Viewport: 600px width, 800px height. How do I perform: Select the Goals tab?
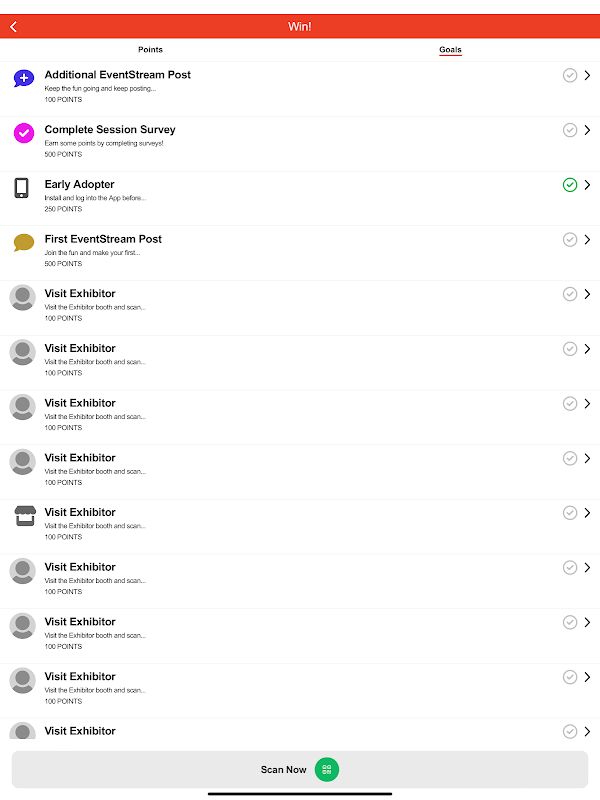[x=450, y=49]
